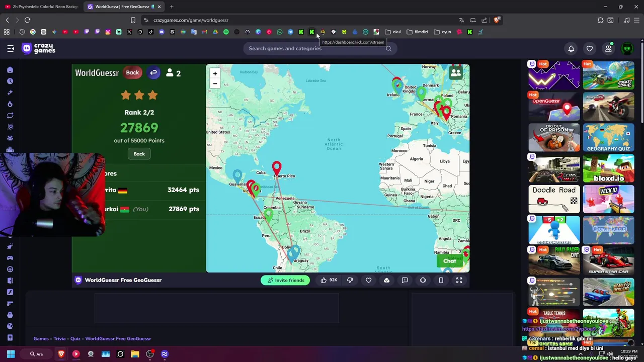The width and height of the screenshot is (644, 362).
Task: Open Multiplayer people icon in sidebar
Action: (x=10, y=138)
